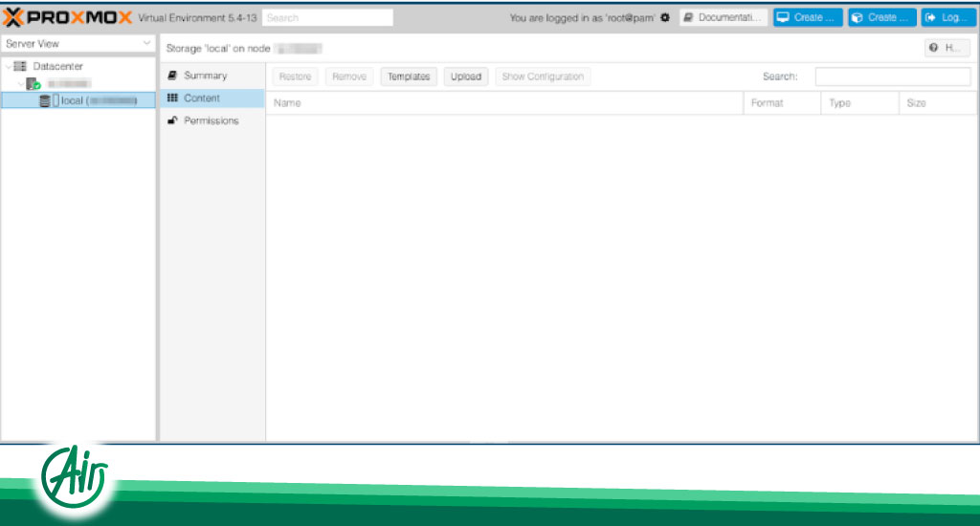The width and height of the screenshot is (980, 526).
Task: Open the Templates dialog
Action: 409,77
